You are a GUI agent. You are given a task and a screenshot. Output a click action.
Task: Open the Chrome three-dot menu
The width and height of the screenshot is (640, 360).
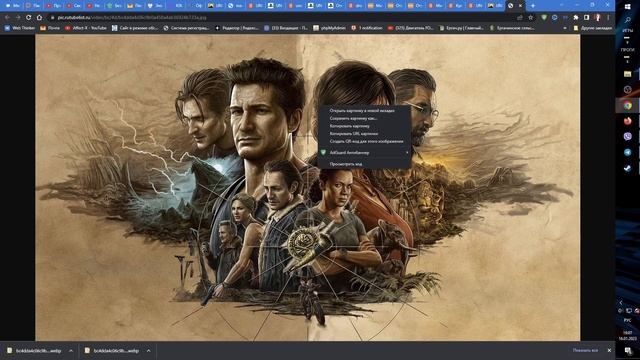coord(608,18)
